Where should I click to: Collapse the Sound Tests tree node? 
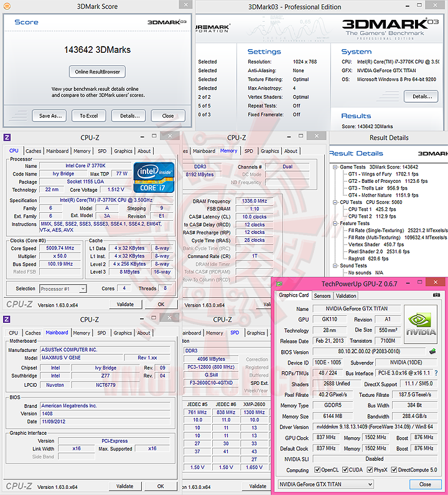coord(335,266)
